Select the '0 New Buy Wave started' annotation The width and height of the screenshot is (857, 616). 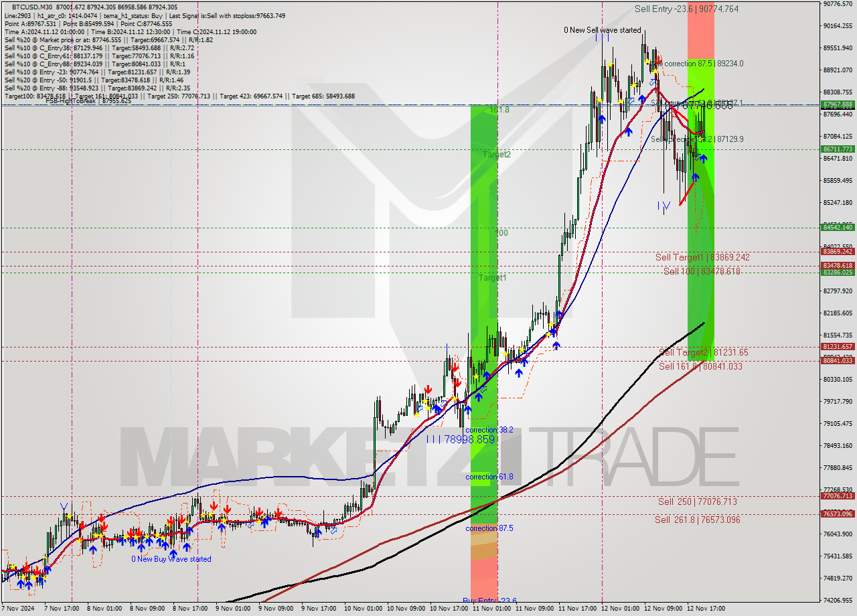(171, 559)
